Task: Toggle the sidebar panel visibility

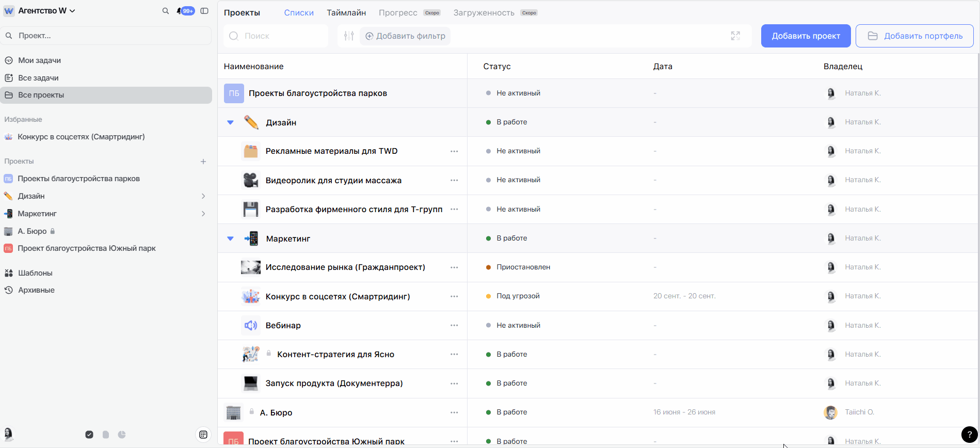Action: (x=204, y=11)
